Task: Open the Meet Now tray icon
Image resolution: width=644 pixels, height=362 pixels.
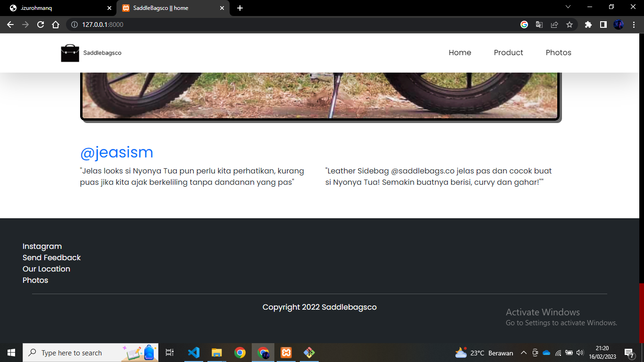Action: pos(535,353)
